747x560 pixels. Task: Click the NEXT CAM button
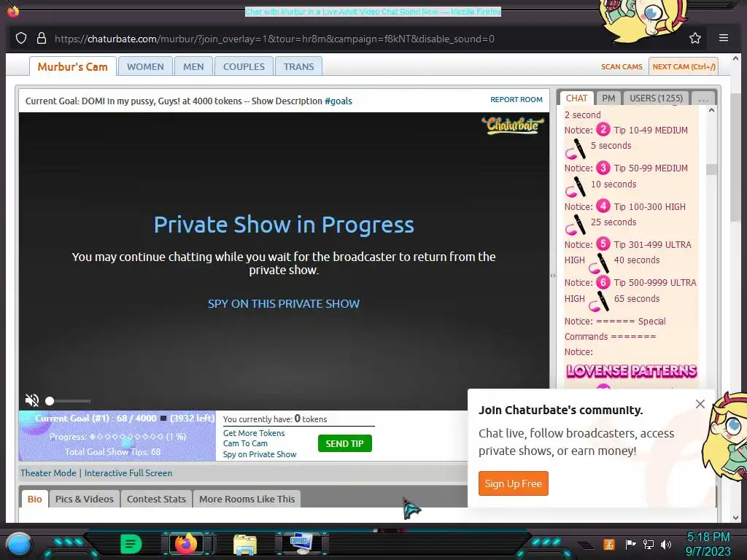(x=683, y=66)
